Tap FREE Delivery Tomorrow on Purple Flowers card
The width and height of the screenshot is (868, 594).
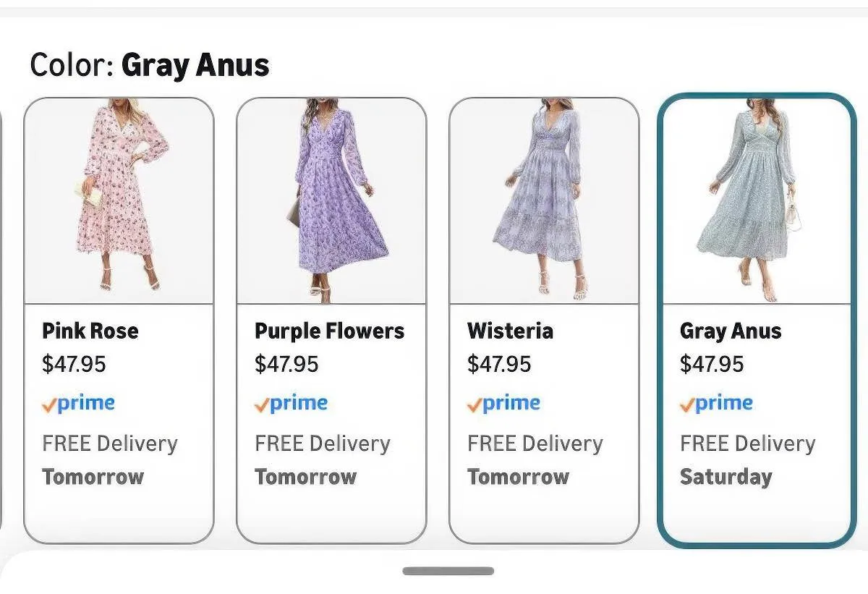(322, 460)
